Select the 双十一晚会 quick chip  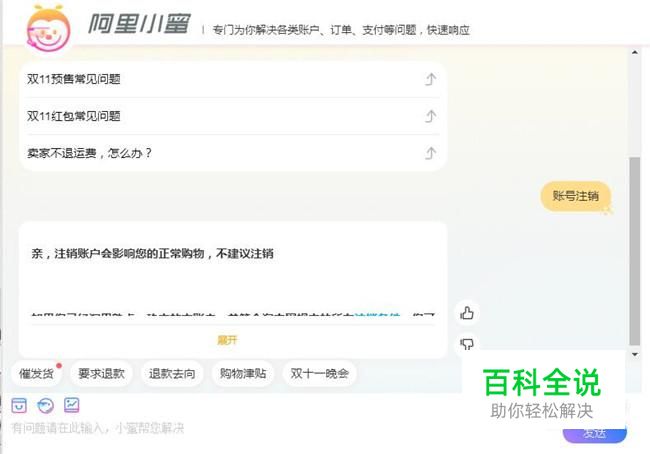320,374
